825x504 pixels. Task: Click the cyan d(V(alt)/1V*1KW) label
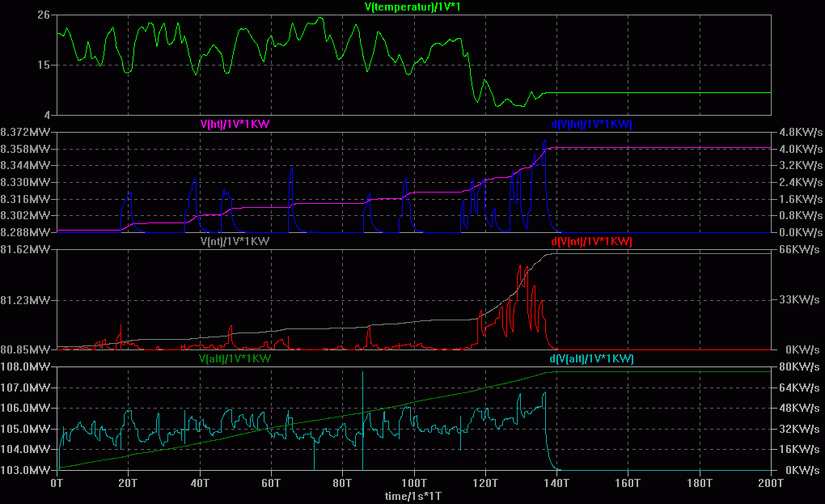tap(591, 359)
